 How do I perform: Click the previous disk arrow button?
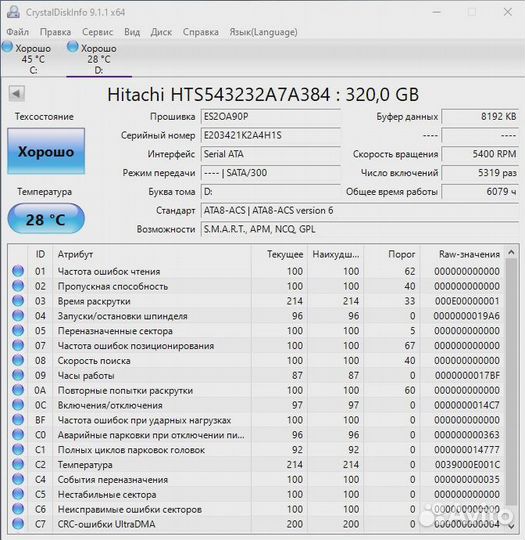[x=16, y=93]
